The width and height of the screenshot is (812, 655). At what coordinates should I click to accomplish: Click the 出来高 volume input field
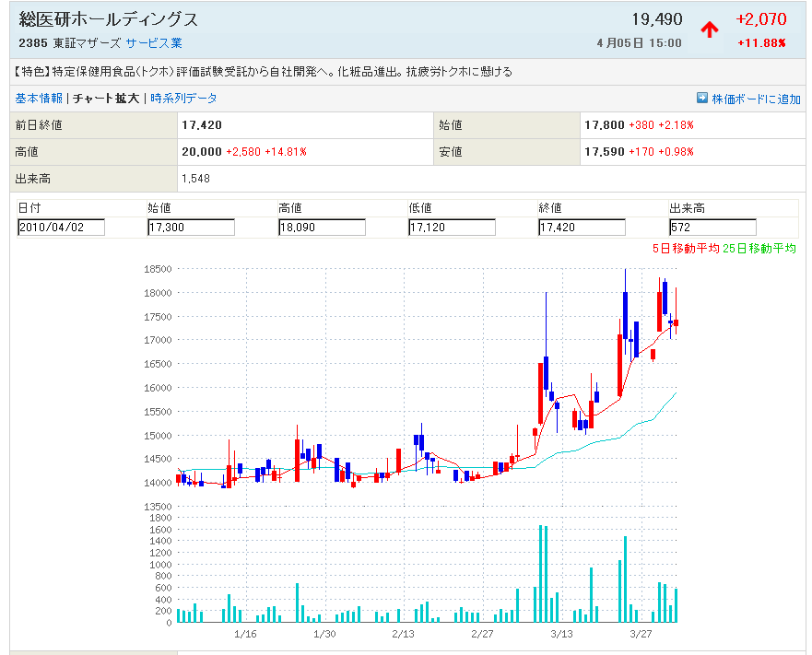click(x=712, y=228)
